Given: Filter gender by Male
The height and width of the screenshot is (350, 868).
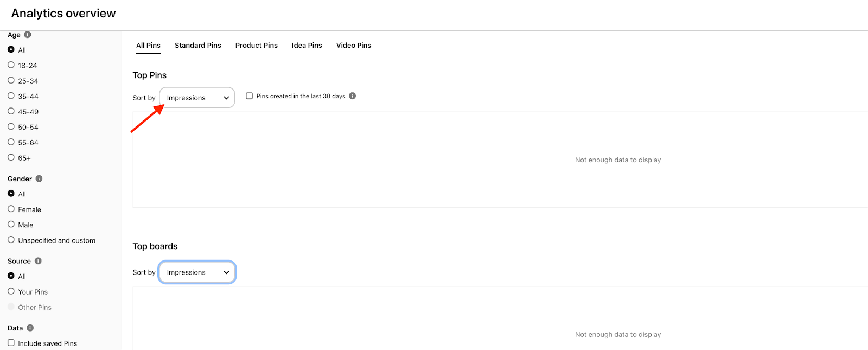Looking at the screenshot, I should [11, 224].
